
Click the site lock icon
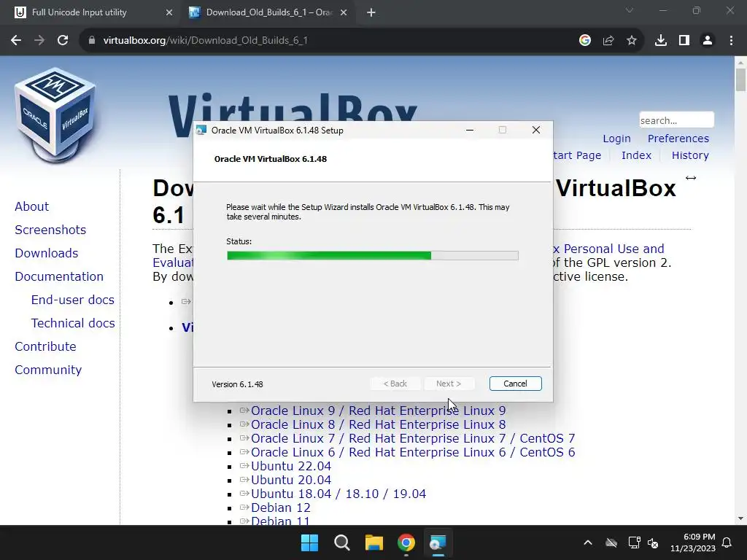(x=91, y=41)
